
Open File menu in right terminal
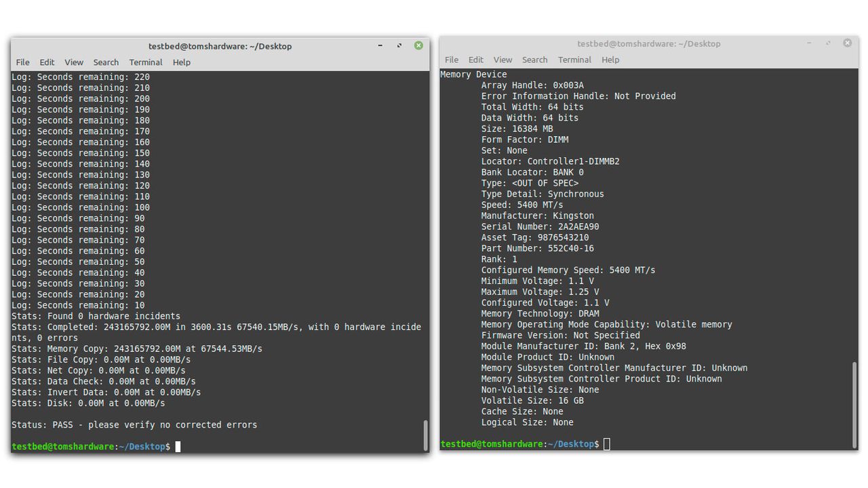(452, 60)
